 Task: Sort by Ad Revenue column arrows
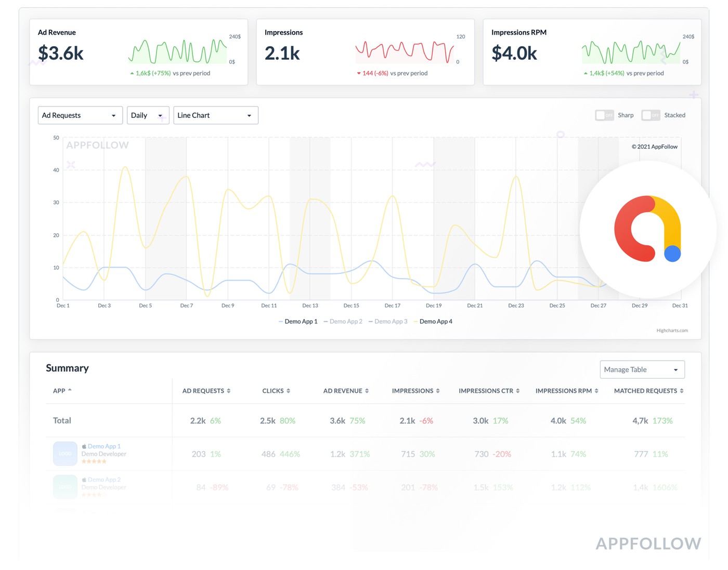(x=367, y=391)
